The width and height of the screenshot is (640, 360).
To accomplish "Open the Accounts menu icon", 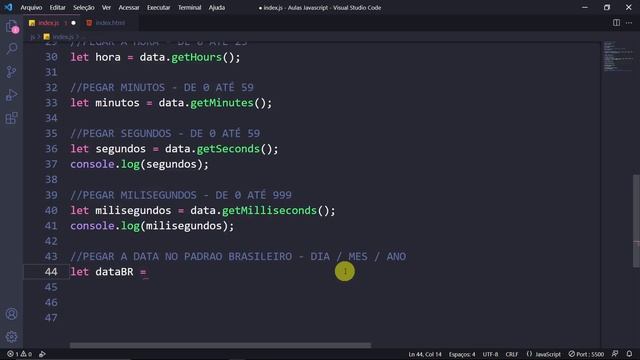I will click(x=11, y=314).
